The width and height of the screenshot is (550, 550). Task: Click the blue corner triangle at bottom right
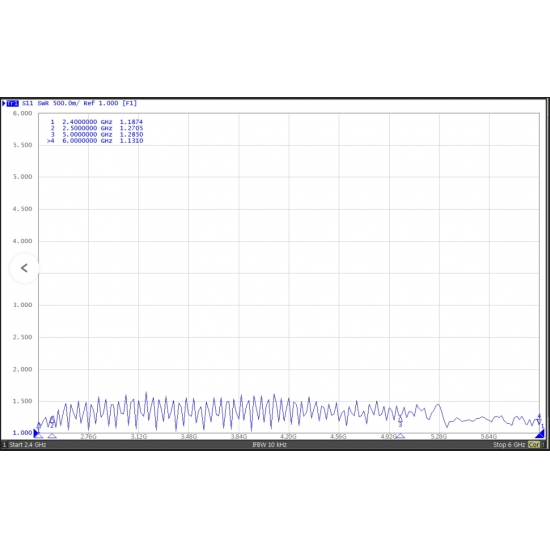pos(540,435)
